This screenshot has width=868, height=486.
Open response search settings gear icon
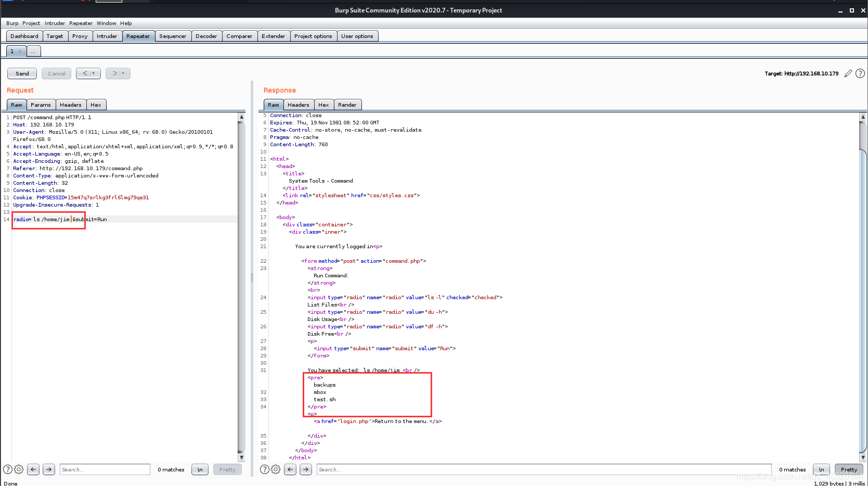click(276, 469)
